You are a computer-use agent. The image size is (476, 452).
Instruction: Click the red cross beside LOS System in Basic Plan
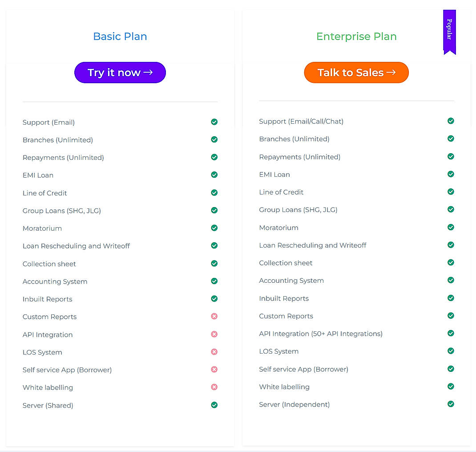tap(214, 352)
